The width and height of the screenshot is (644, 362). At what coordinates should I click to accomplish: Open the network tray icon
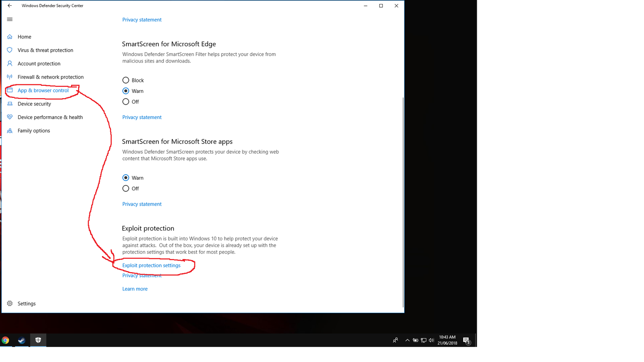tap(424, 340)
